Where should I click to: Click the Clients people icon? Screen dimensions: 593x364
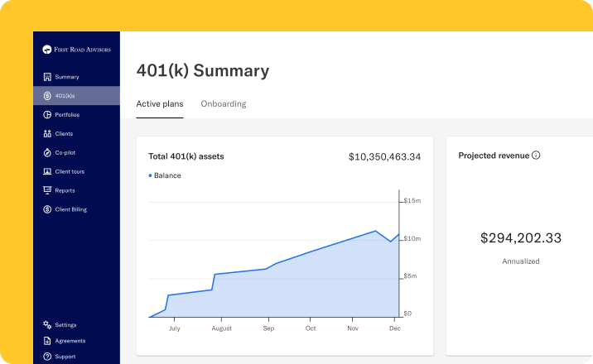click(47, 134)
